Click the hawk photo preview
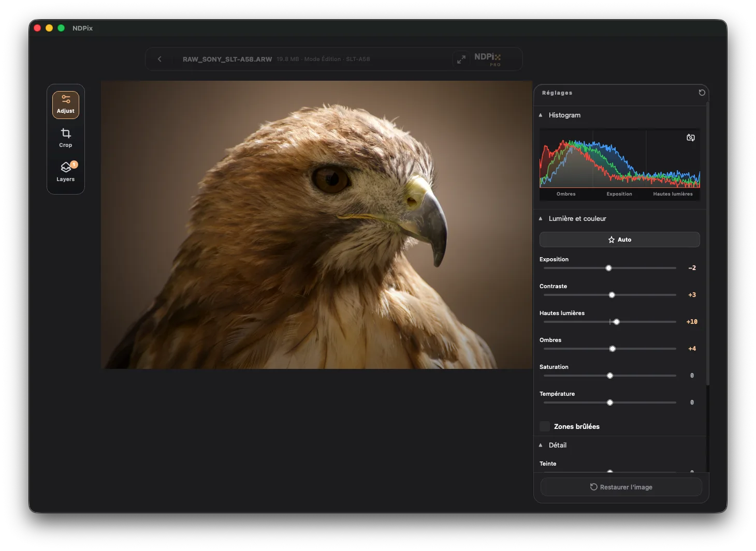756x551 pixels. tap(316, 225)
